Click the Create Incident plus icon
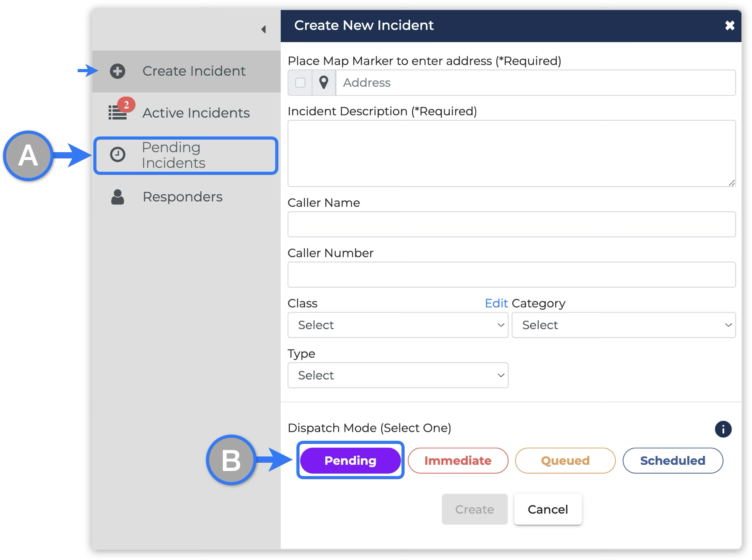752x560 pixels. click(x=117, y=71)
